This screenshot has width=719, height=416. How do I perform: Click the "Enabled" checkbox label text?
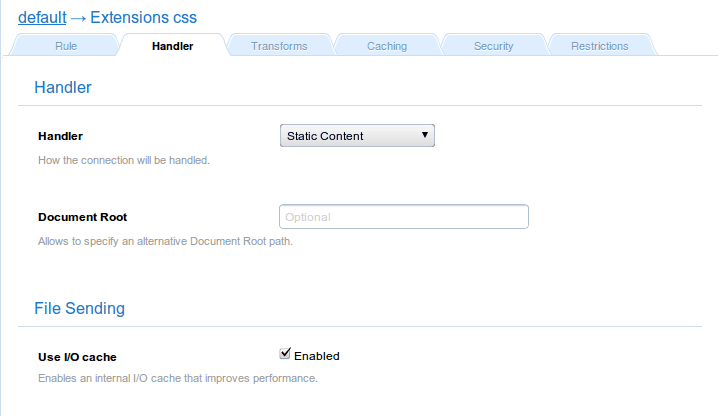[316, 356]
